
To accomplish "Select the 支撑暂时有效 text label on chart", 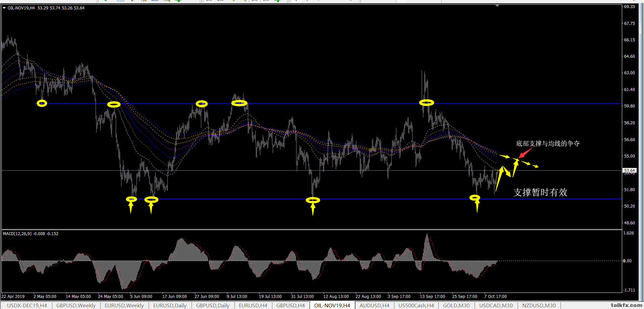I will tap(540, 192).
